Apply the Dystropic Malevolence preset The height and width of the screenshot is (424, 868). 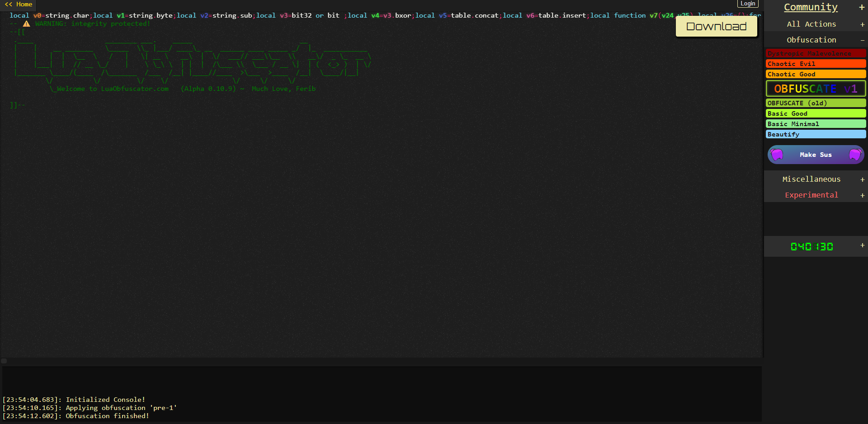point(816,53)
